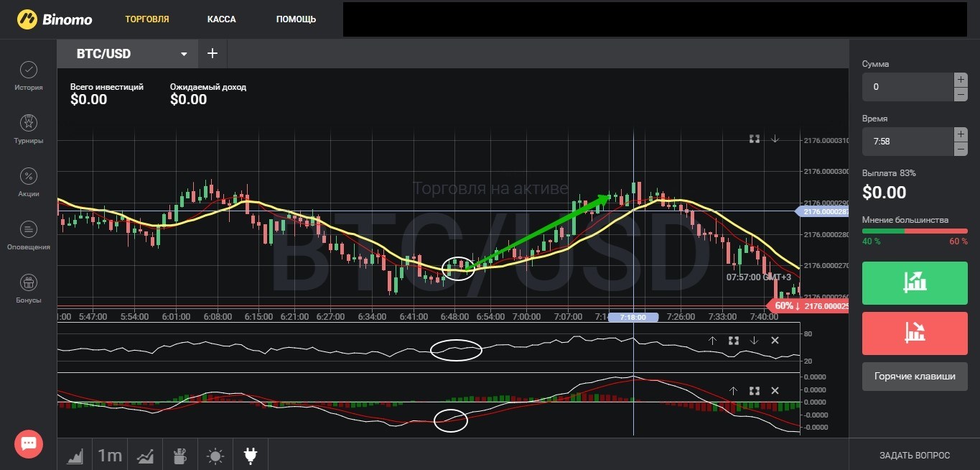Viewport: 980px width, 470px height.
Task: Open the indicators list icon
Action: 145,455
